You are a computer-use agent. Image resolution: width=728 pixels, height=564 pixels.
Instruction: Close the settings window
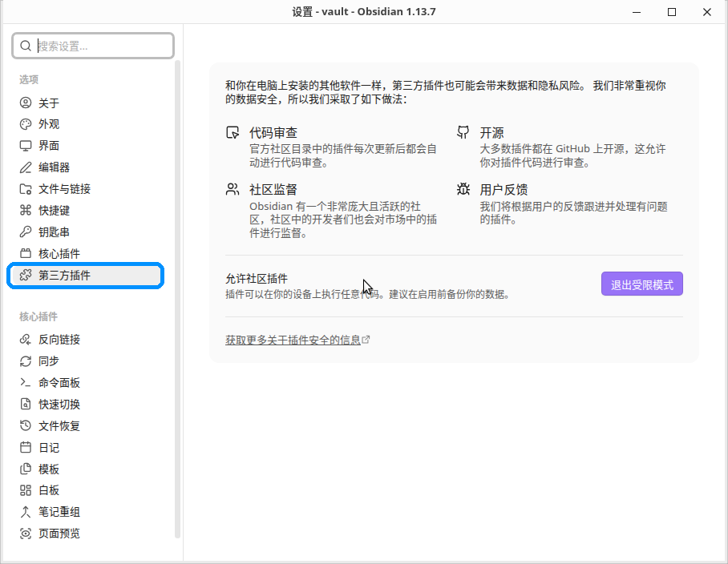pyautogui.click(x=706, y=12)
